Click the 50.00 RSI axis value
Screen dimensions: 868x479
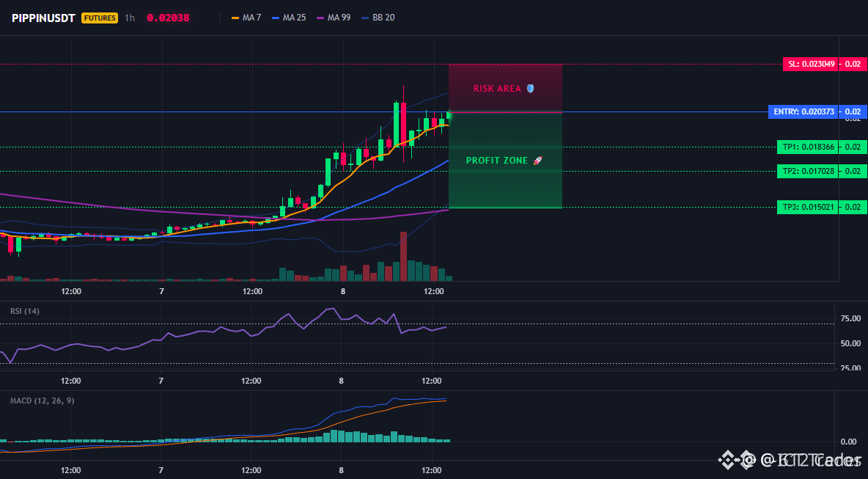(850, 343)
